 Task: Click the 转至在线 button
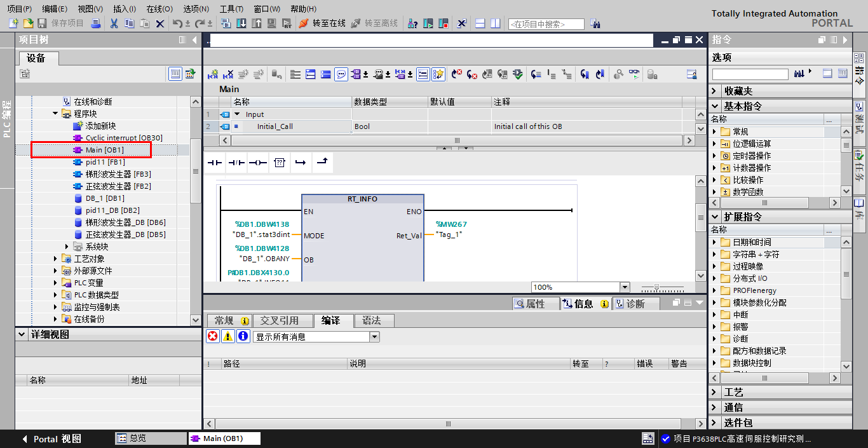click(322, 24)
